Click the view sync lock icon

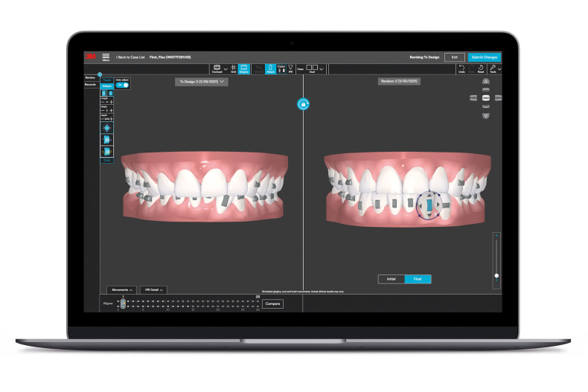tap(303, 105)
